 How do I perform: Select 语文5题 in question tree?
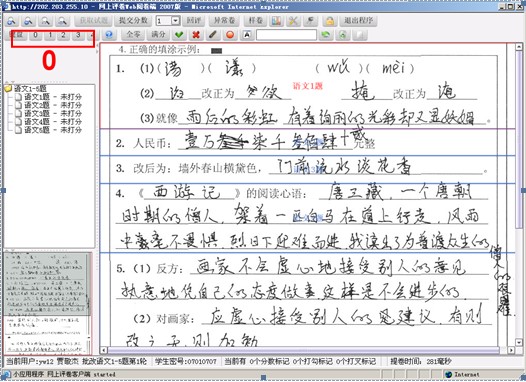53,130
